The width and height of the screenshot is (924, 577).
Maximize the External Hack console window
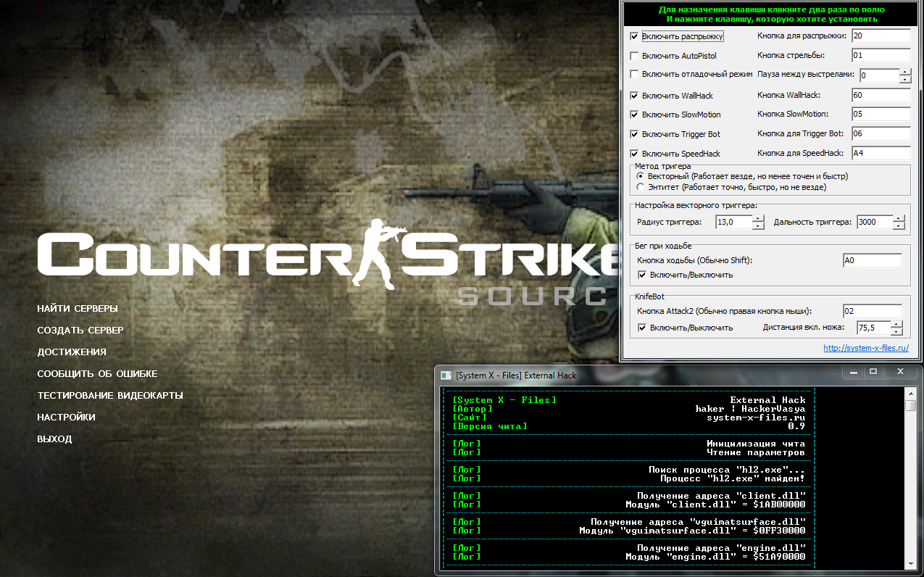(x=873, y=371)
